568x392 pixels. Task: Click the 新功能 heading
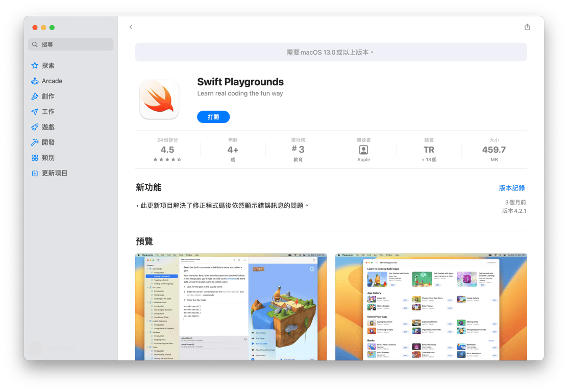(x=149, y=187)
